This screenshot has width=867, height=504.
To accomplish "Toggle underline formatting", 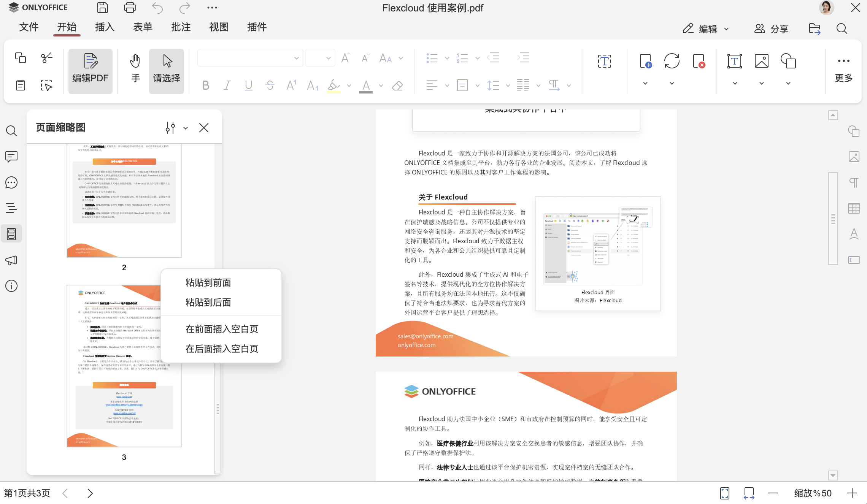I will pyautogui.click(x=249, y=86).
